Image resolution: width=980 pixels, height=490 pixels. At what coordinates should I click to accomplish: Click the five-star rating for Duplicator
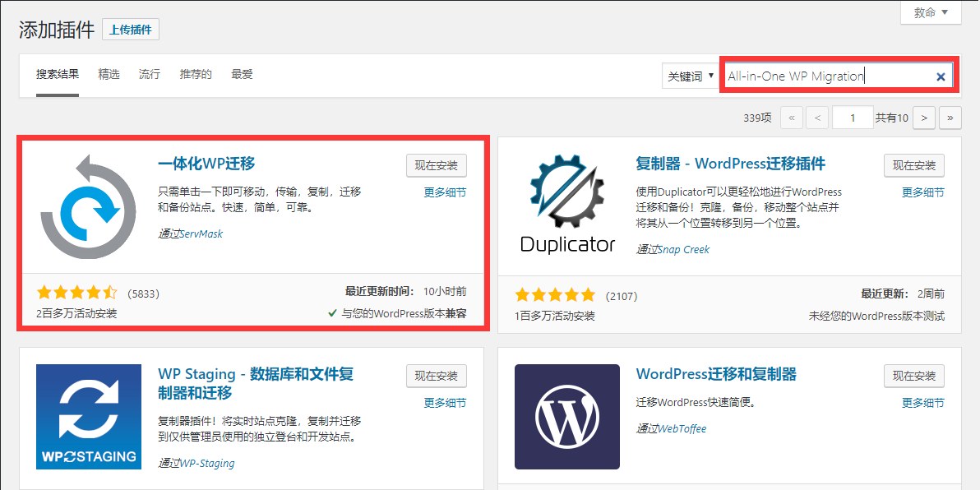tap(555, 295)
